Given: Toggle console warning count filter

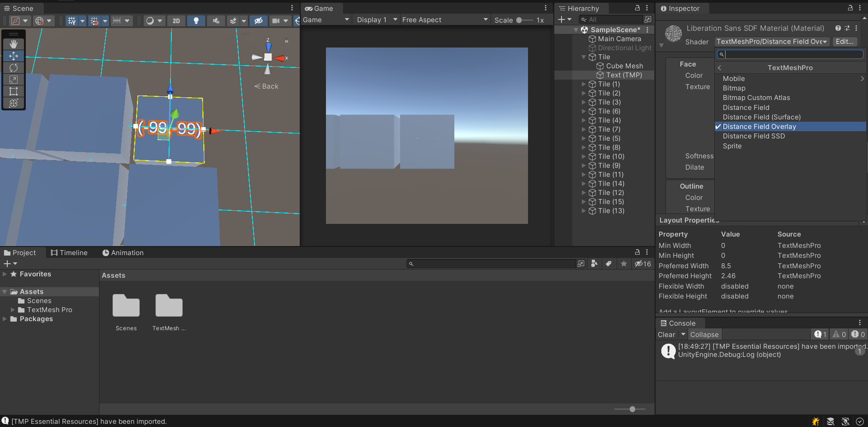Looking at the screenshot, I should coord(839,334).
